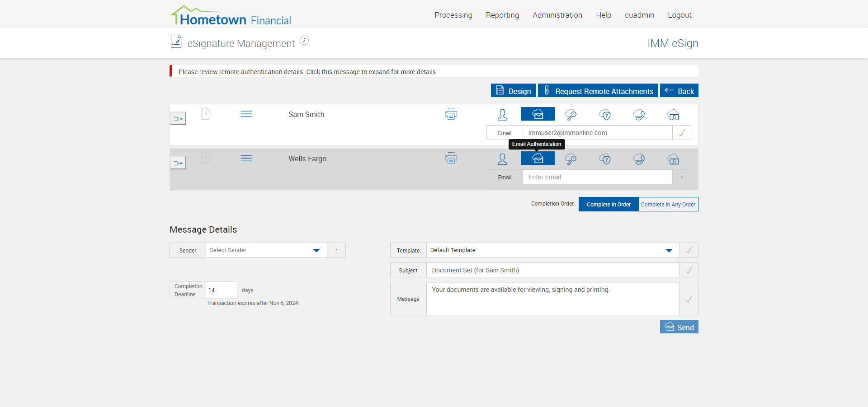Select ID verification icon for Wells Fargo

point(673,159)
